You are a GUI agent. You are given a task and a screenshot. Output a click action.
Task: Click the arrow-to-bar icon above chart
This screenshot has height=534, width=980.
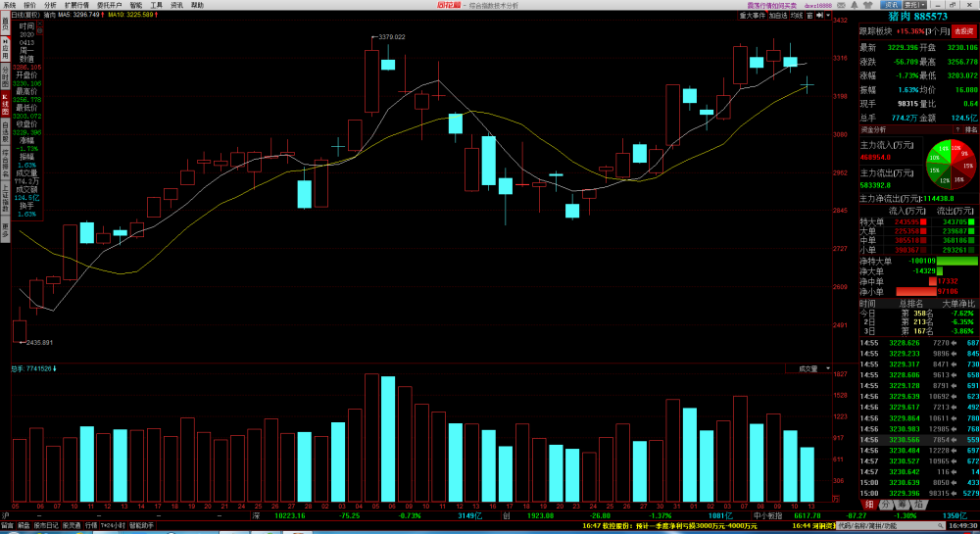click(819, 15)
